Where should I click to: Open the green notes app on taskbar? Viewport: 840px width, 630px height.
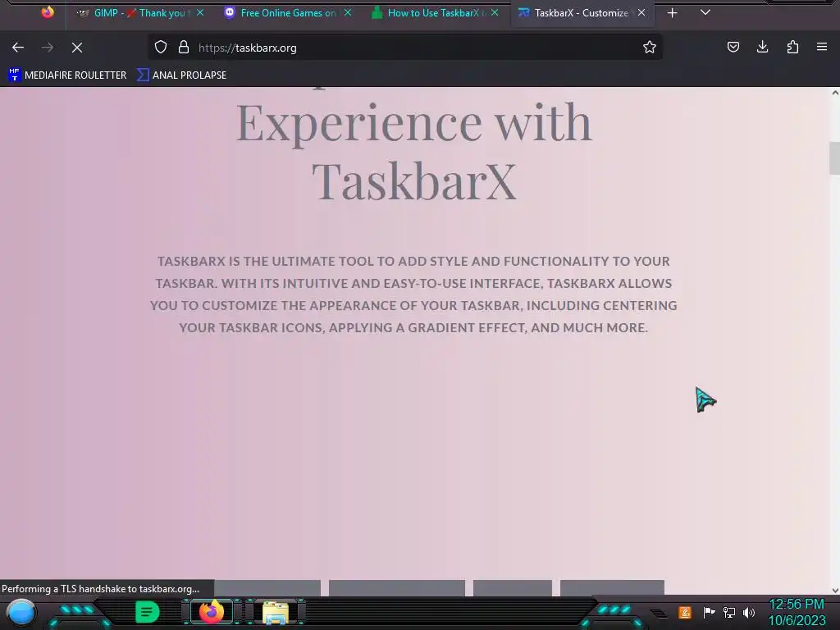click(147, 612)
